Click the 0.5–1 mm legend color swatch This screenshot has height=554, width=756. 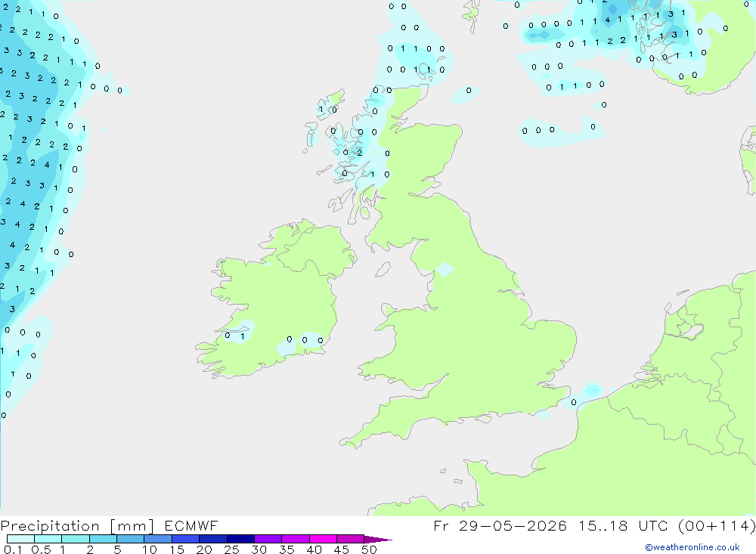(48, 539)
